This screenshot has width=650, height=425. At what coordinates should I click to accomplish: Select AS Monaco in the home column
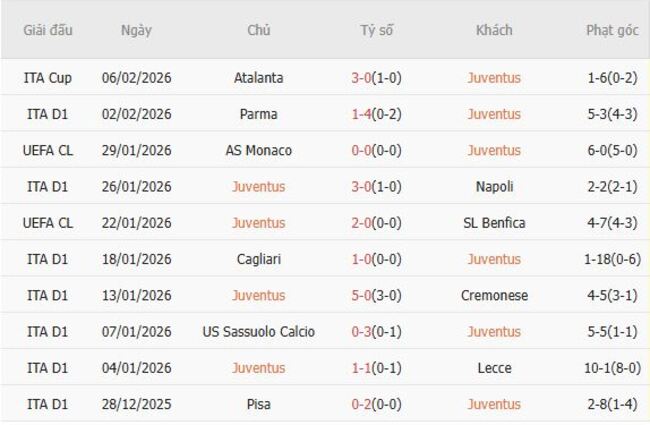258,150
